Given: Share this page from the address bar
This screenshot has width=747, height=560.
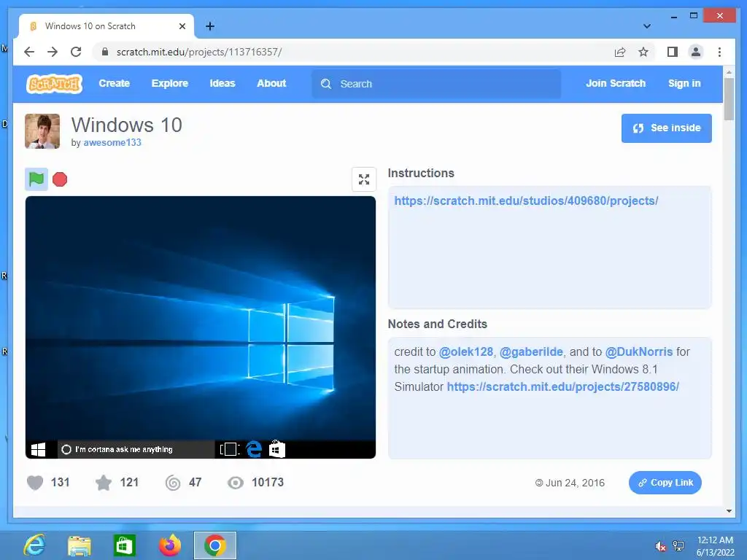Looking at the screenshot, I should pos(620,52).
